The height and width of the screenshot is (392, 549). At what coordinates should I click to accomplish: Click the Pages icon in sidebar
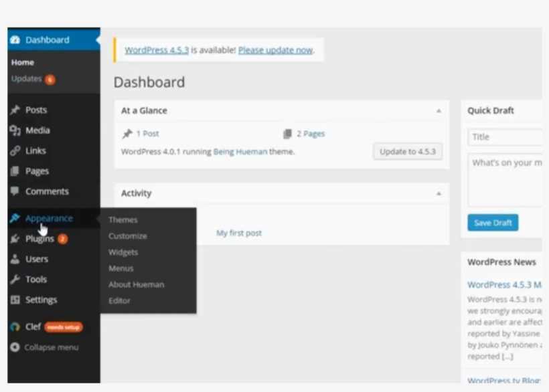tap(15, 171)
